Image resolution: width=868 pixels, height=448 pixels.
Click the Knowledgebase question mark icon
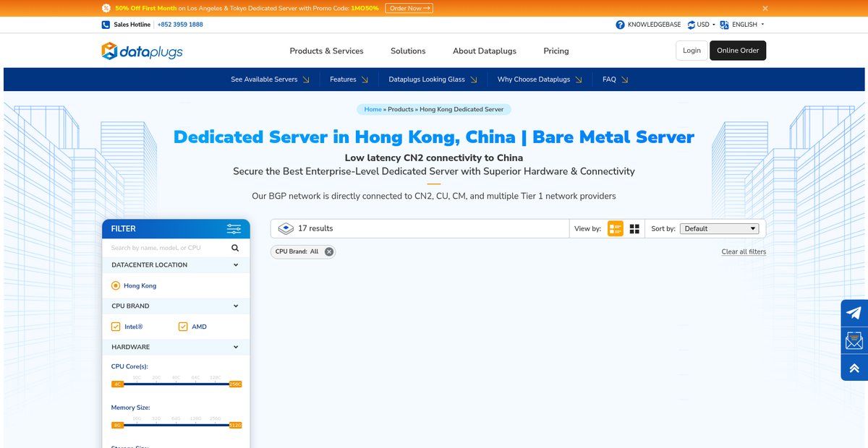[x=620, y=25]
